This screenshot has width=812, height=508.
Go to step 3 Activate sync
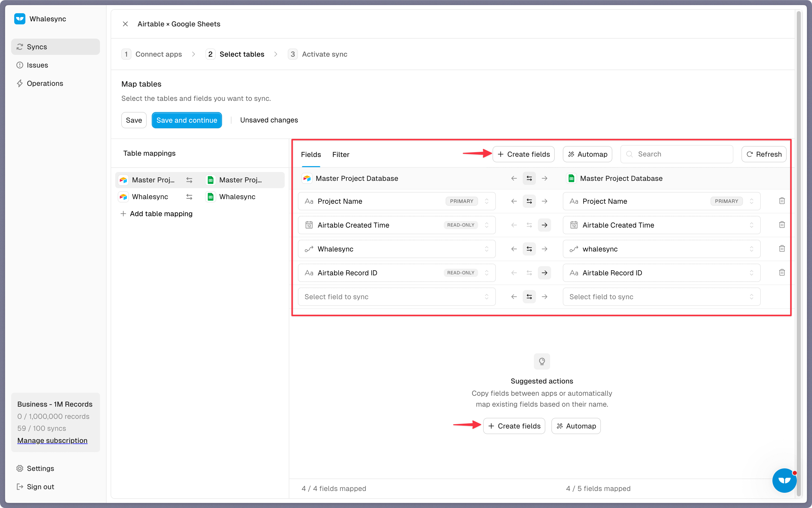pos(317,54)
